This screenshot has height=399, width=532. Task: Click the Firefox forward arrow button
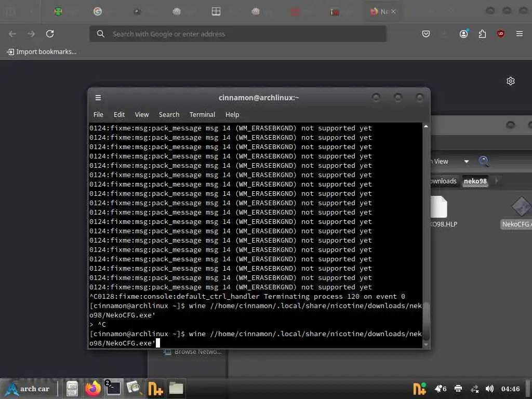pos(31,34)
